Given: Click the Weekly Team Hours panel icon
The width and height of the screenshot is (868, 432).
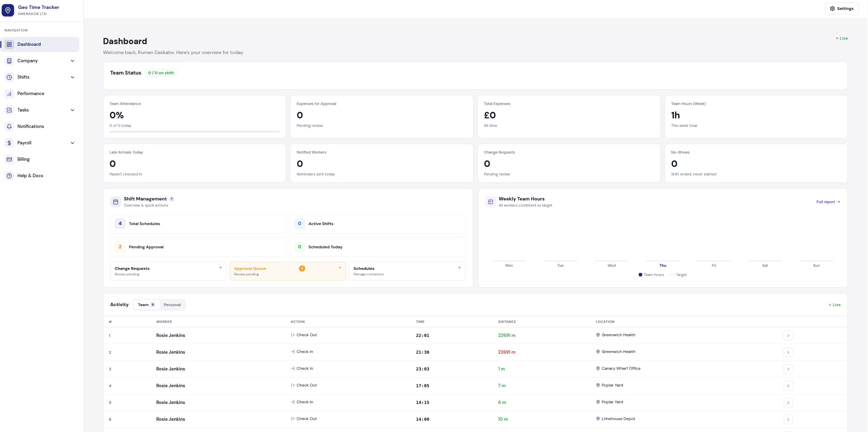Looking at the screenshot, I should 490,202.
